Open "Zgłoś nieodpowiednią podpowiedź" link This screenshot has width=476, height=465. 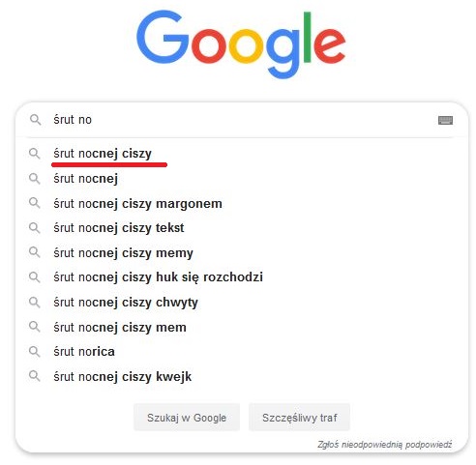point(384,445)
